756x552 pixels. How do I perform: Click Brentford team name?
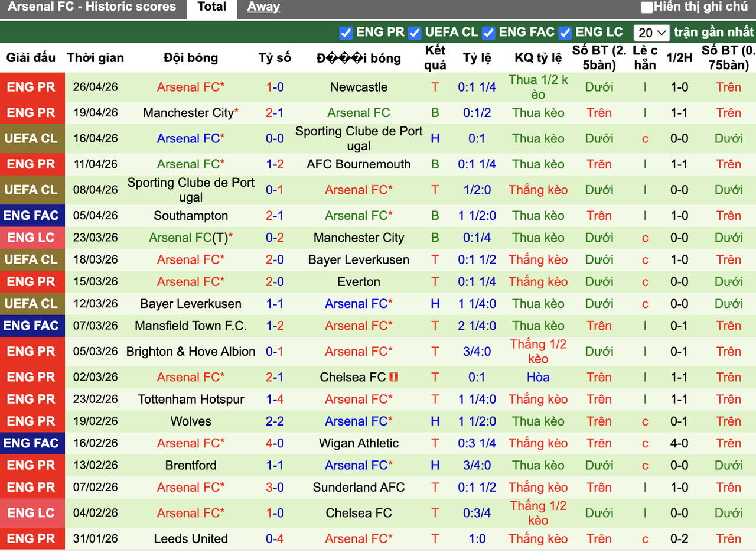click(191, 465)
